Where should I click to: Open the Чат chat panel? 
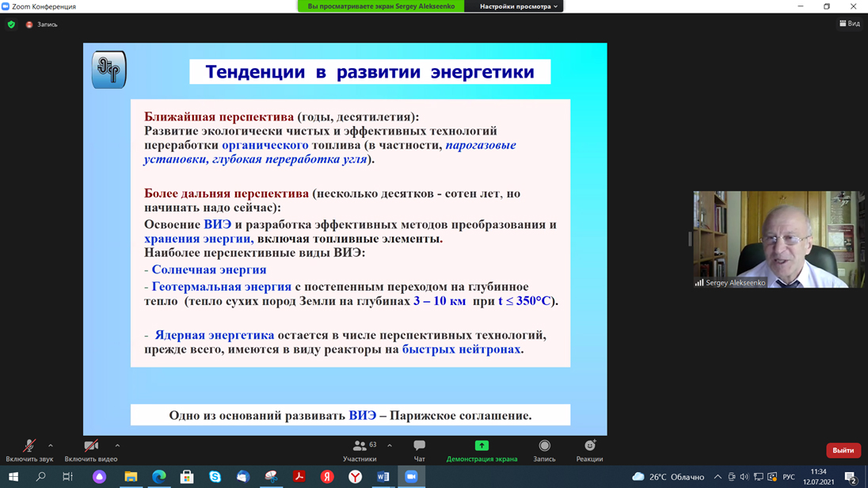(419, 449)
